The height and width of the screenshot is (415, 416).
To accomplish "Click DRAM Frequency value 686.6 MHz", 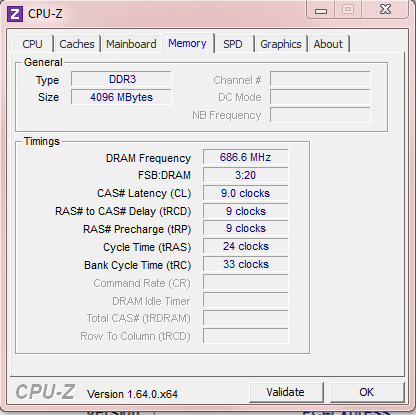I will [245, 157].
